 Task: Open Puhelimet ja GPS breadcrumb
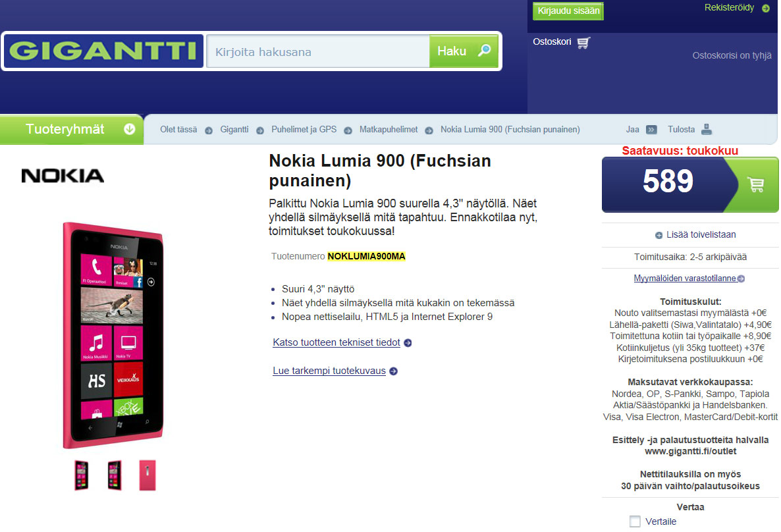[x=304, y=130]
